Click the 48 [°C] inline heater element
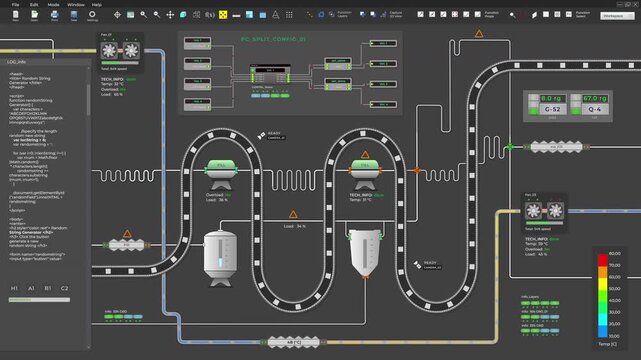Viewport: 641px width, 360px height. (294, 342)
